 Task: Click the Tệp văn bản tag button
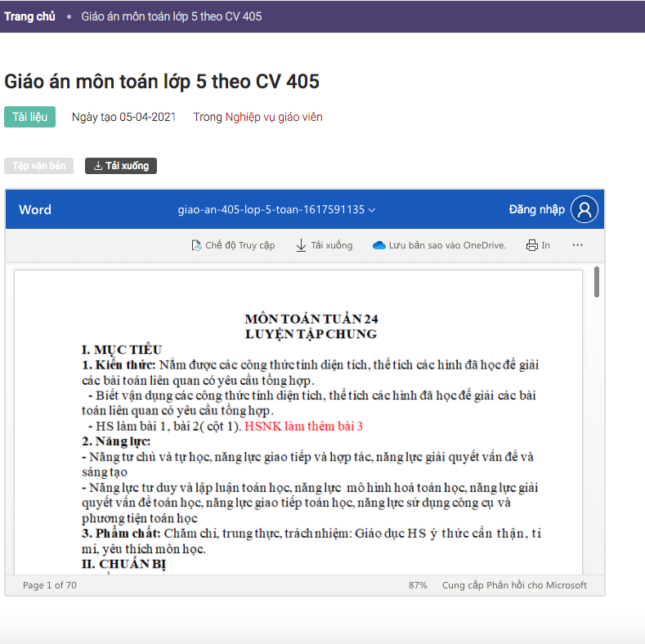pyautogui.click(x=39, y=166)
